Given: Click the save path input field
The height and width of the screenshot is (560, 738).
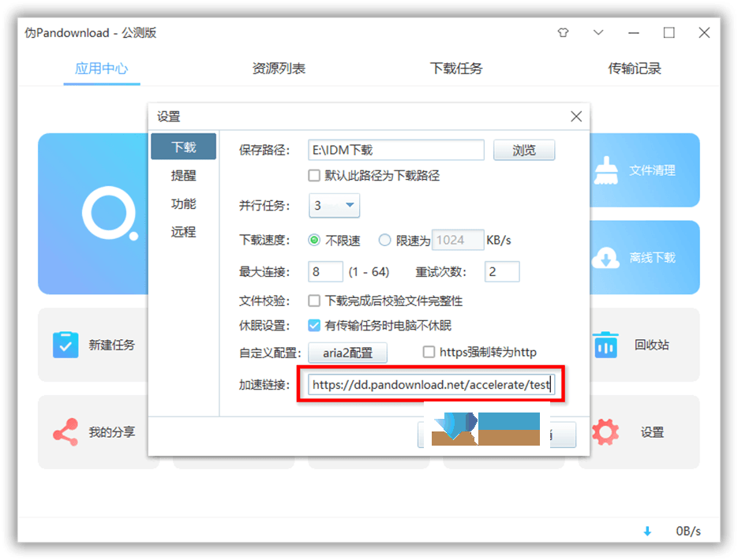Looking at the screenshot, I should [395, 150].
